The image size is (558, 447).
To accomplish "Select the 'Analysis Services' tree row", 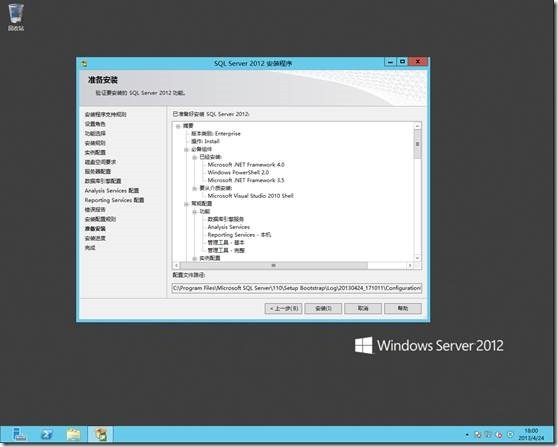I will pos(229,227).
